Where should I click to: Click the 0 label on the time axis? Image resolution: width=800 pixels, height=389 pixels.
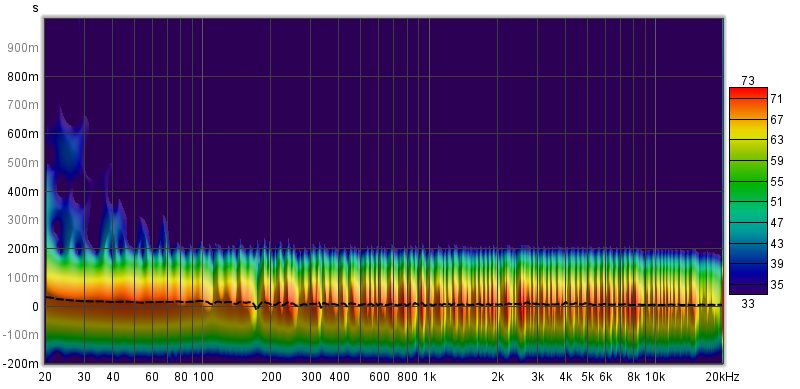[x=36, y=307]
